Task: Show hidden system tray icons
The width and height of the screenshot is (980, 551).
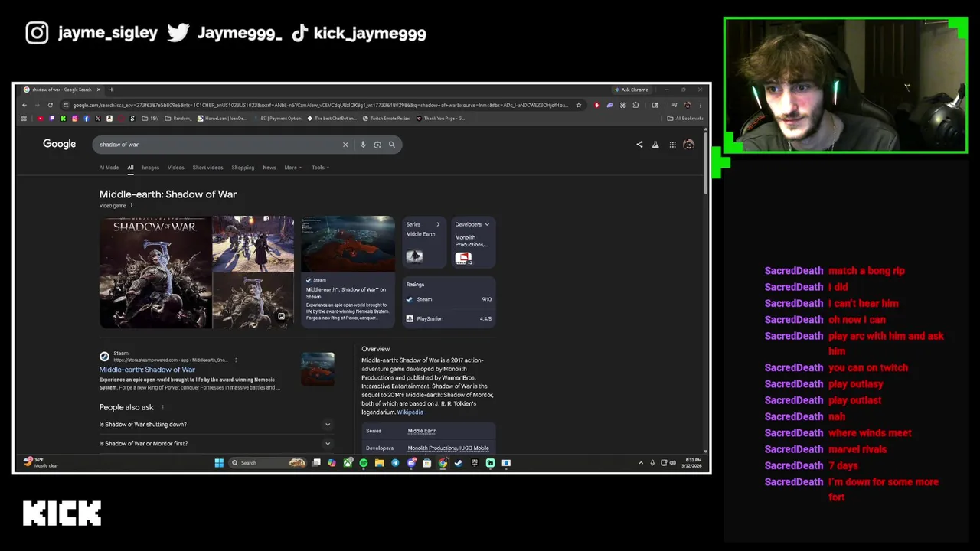Action: 641,463
